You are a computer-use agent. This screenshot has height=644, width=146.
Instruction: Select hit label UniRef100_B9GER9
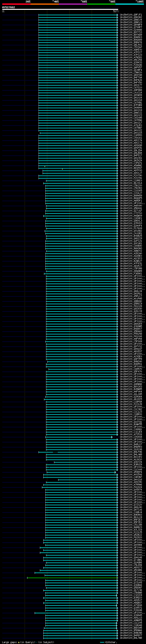pyautogui.click(x=131, y=40)
